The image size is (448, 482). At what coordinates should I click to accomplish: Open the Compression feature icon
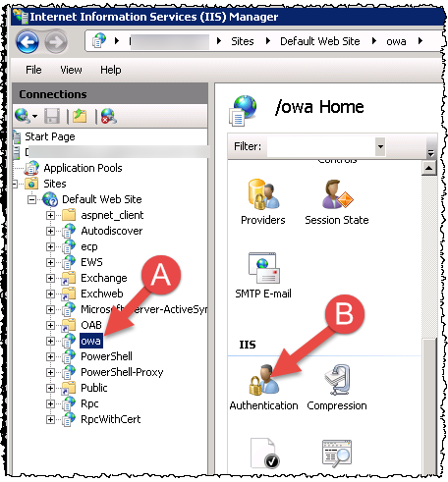tap(337, 380)
